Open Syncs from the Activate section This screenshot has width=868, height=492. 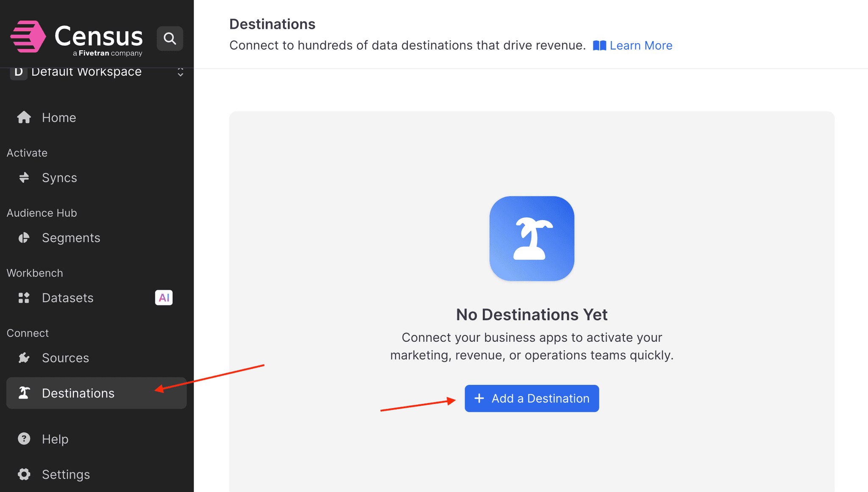(59, 177)
